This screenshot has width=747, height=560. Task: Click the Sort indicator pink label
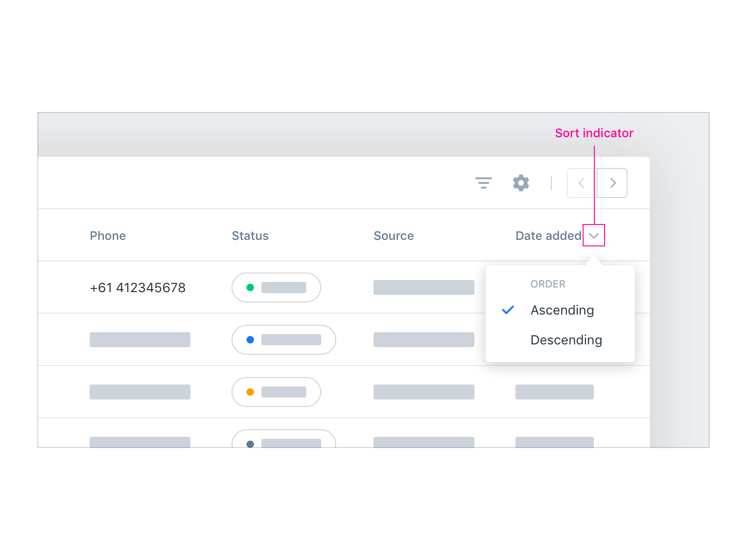(594, 133)
